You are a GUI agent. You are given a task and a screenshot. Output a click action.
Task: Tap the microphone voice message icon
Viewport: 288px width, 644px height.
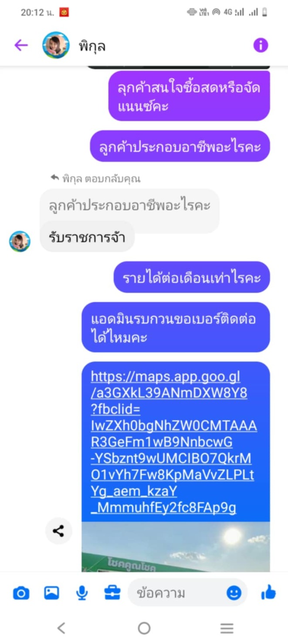tap(82, 593)
